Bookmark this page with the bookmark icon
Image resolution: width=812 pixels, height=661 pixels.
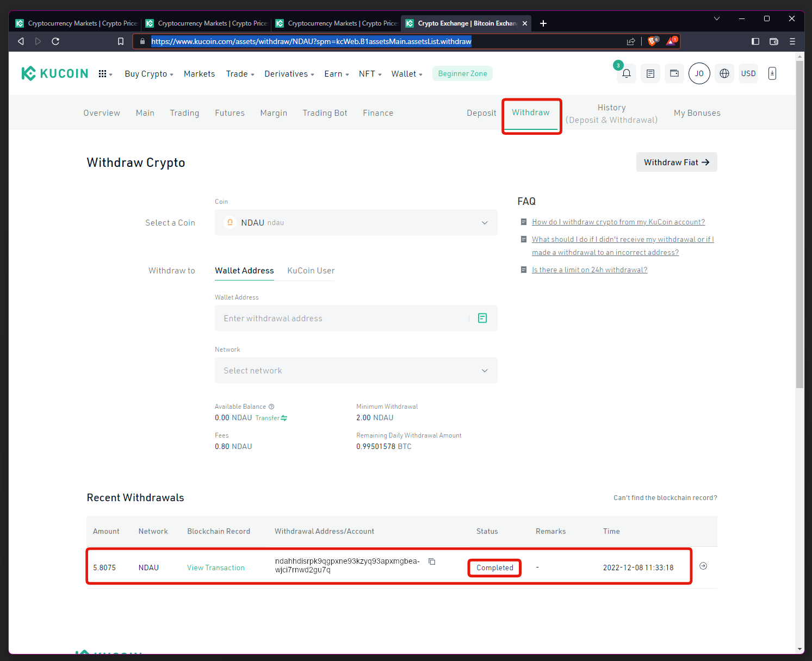click(x=121, y=41)
